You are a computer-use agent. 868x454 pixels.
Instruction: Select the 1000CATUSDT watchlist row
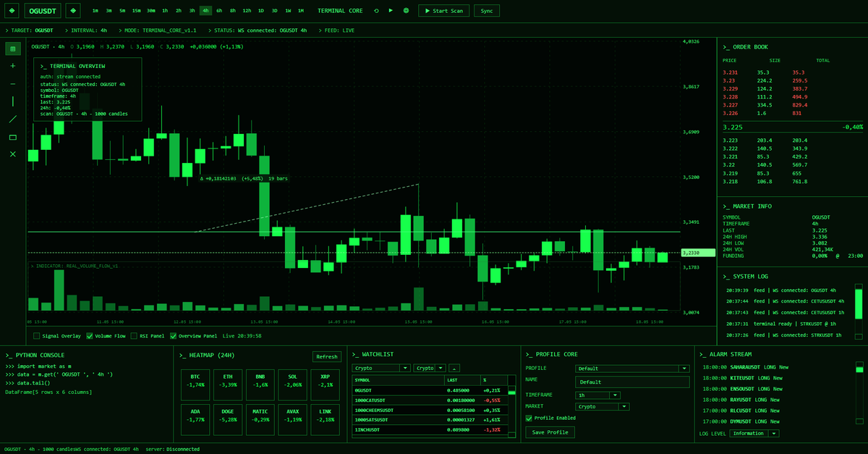(430, 400)
